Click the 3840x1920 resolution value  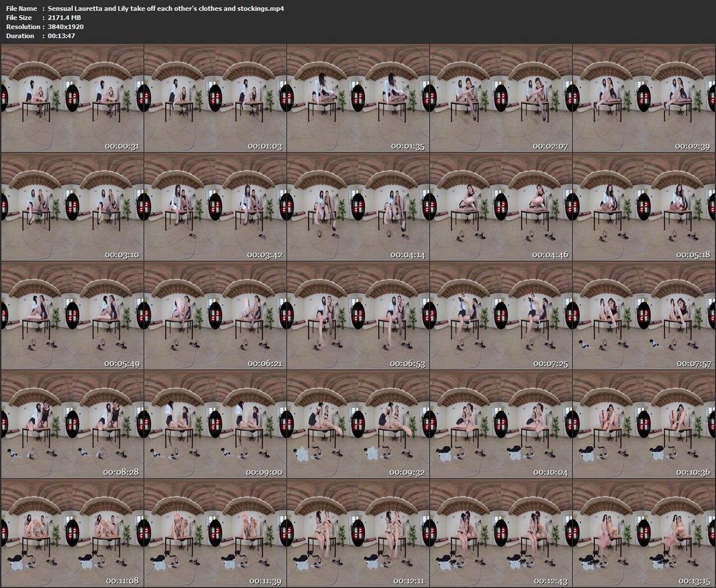click(x=65, y=27)
